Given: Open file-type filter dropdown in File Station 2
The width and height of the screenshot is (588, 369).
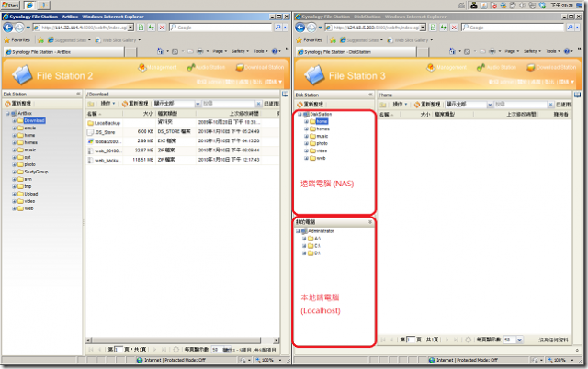Looking at the screenshot, I should (198, 104).
